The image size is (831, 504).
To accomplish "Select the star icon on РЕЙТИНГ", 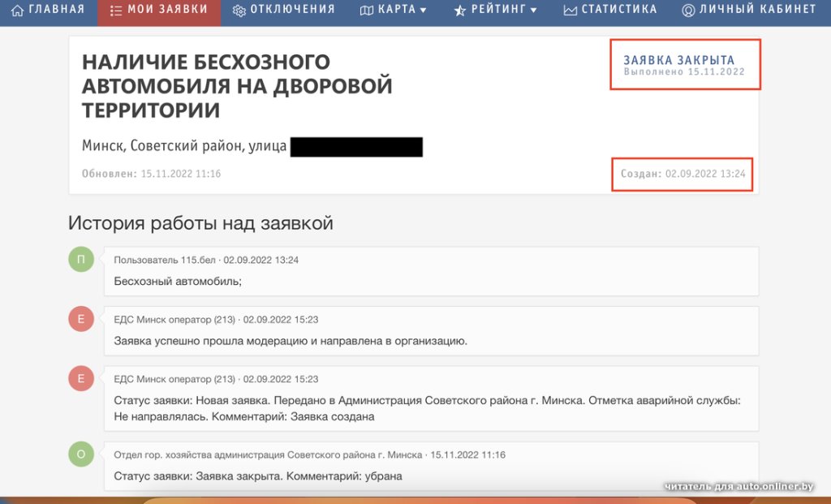I will (x=459, y=11).
